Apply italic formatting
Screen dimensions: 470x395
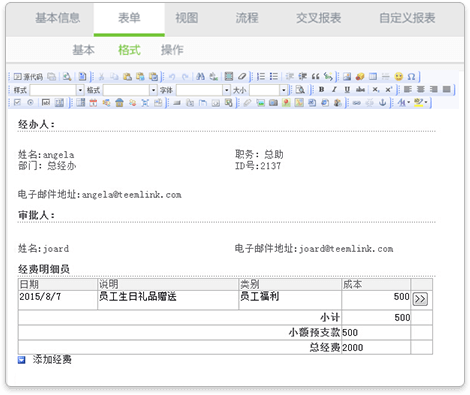(x=334, y=90)
